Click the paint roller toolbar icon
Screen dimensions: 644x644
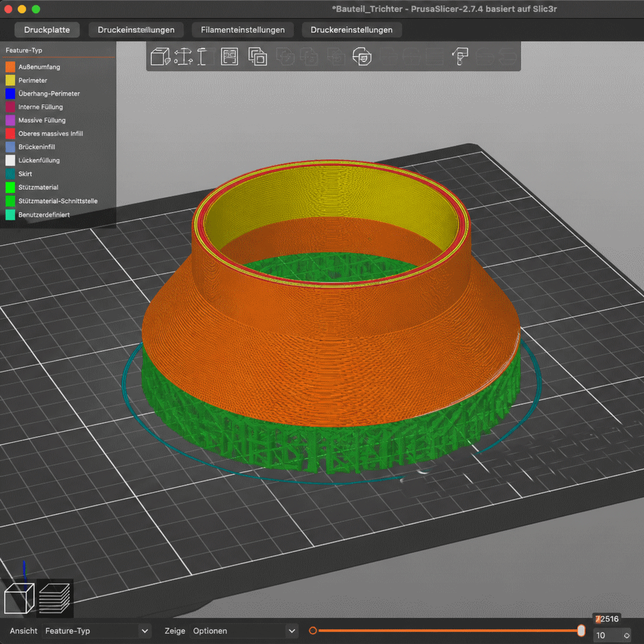pyautogui.click(x=460, y=57)
